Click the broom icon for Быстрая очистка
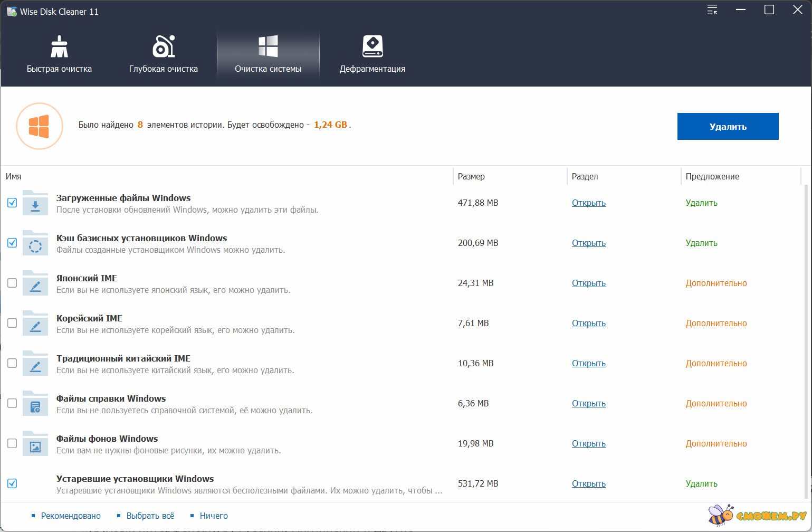Image resolution: width=812 pixels, height=532 pixels. [59, 46]
